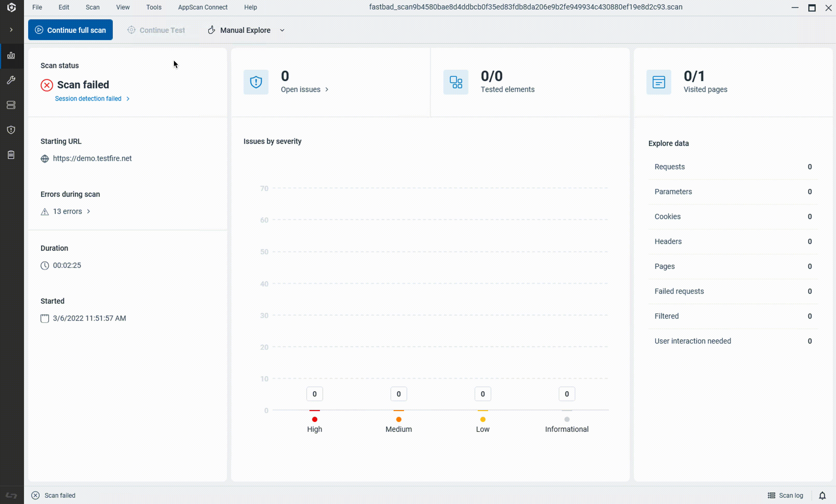Click the Failed requests row
Screen dimensions: 836x504
click(733, 291)
